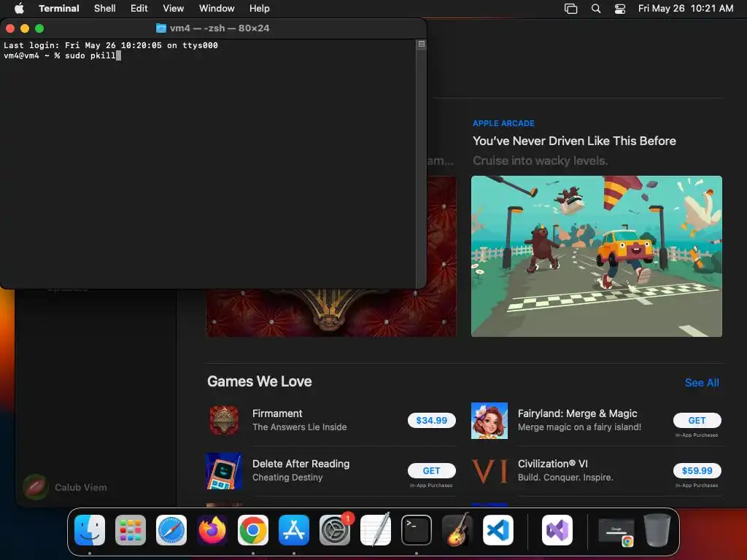Click 'Civilization® VI' title text
747x560 pixels.
click(553, 464)
